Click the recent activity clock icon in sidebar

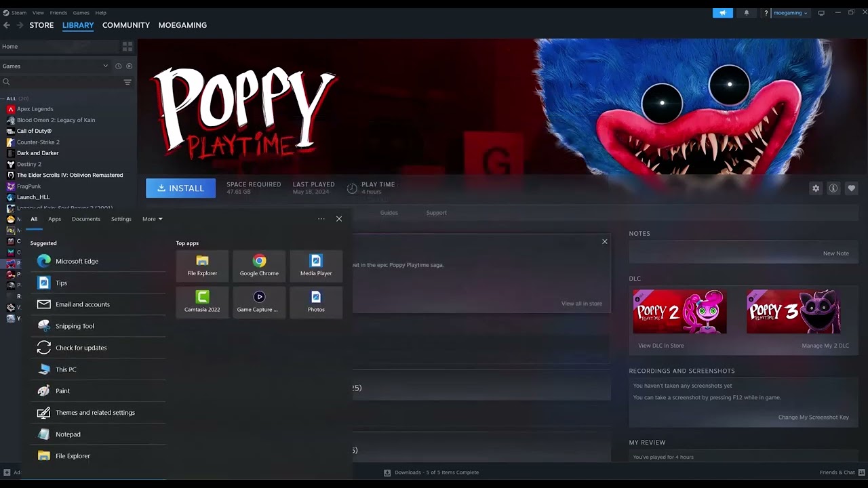pos(118,66)
